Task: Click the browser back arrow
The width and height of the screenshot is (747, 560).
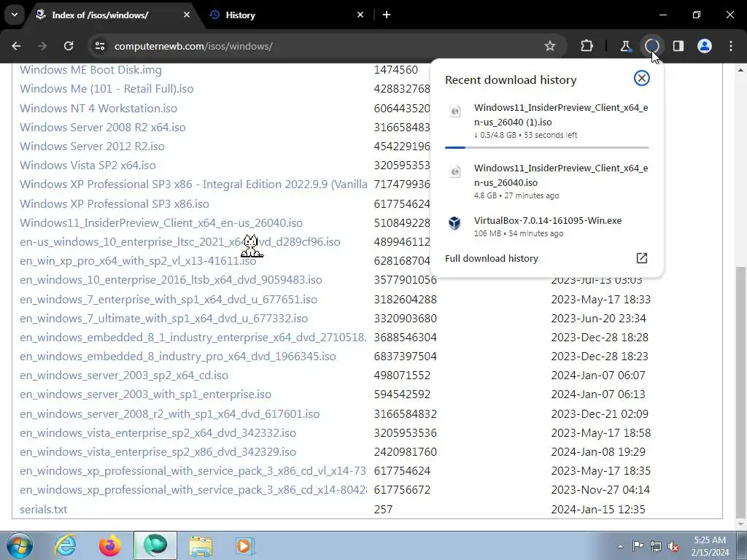Action: (16, 46)
